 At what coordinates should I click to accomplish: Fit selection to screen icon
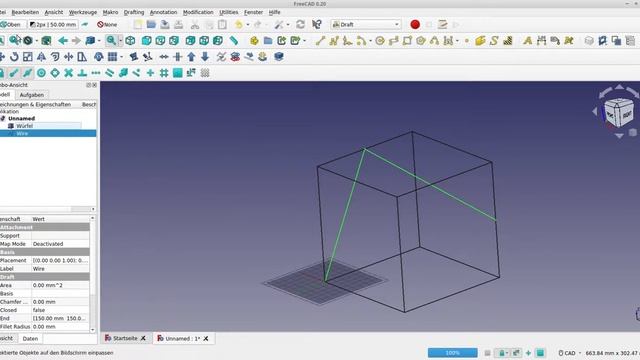click(x=15, y=40)
